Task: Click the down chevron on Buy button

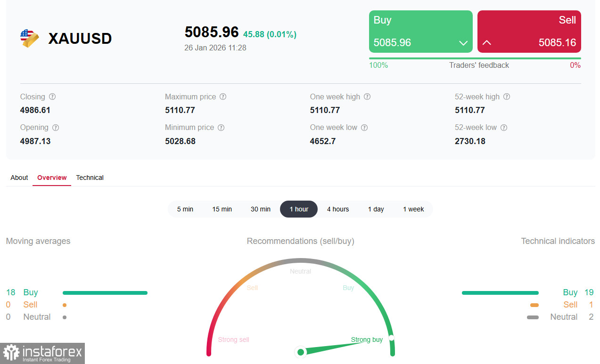Action: [x=463, y=43]
